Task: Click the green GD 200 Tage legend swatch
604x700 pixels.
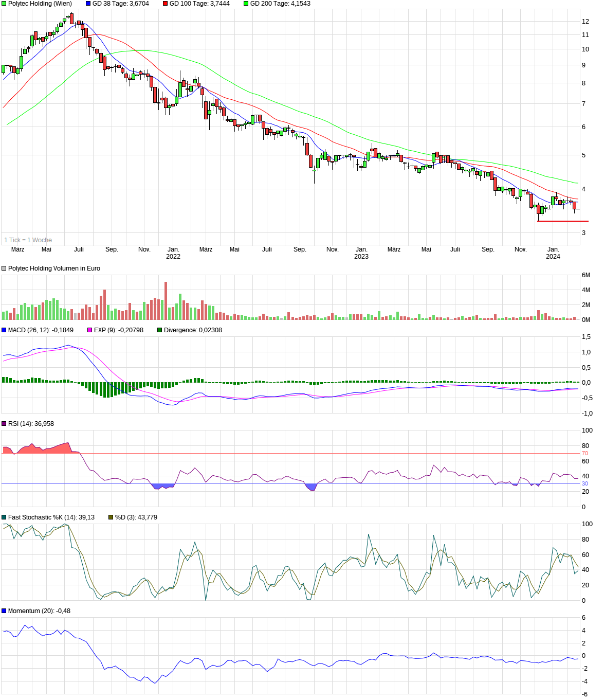Action: (246, 4)
